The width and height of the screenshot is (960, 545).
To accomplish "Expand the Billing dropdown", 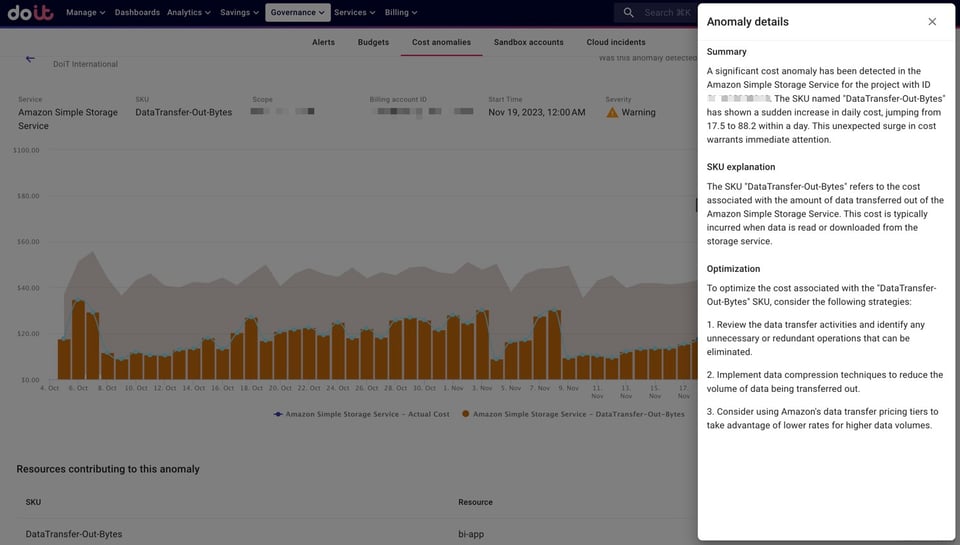I will [x=401, y=12].
